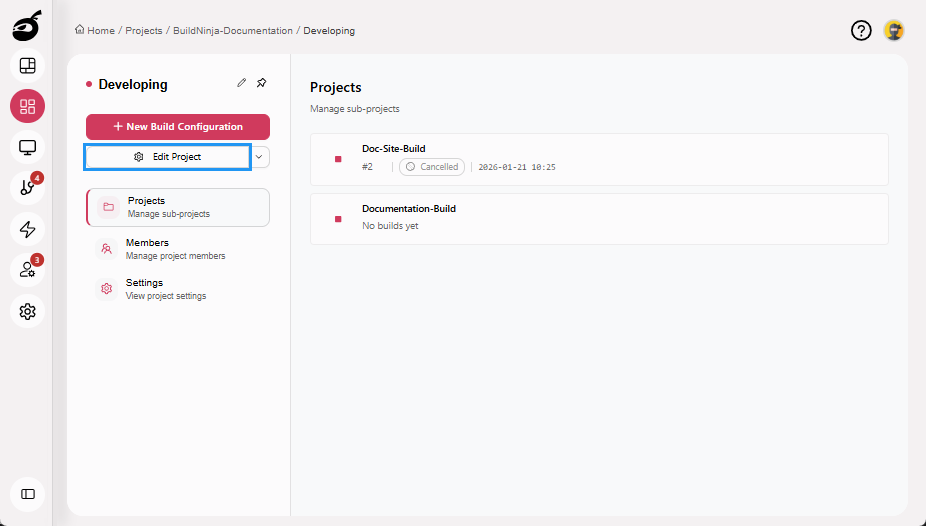This screenshot has height=526, width=926.
Task: Open the agents monitor sidebar icon
Action: point(27,148)
